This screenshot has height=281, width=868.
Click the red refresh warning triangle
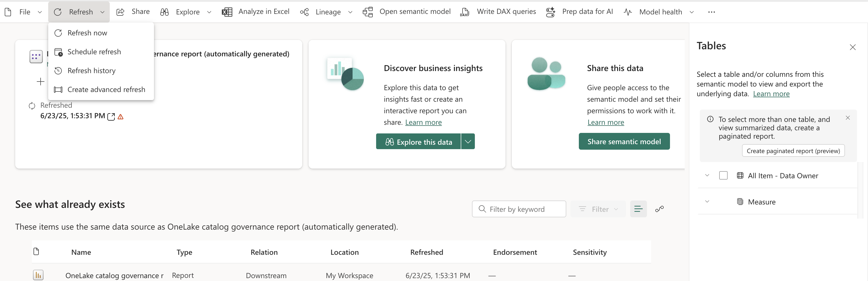click(x=121, y=117)
